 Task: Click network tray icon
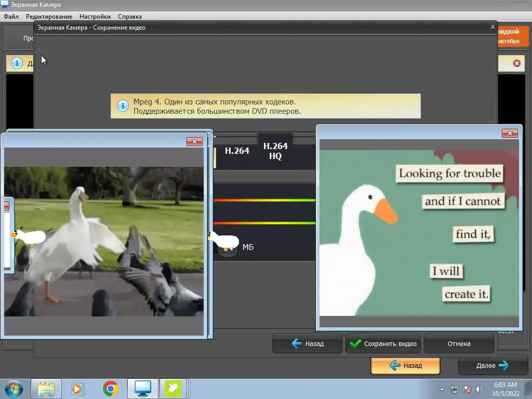coord(454,389)
